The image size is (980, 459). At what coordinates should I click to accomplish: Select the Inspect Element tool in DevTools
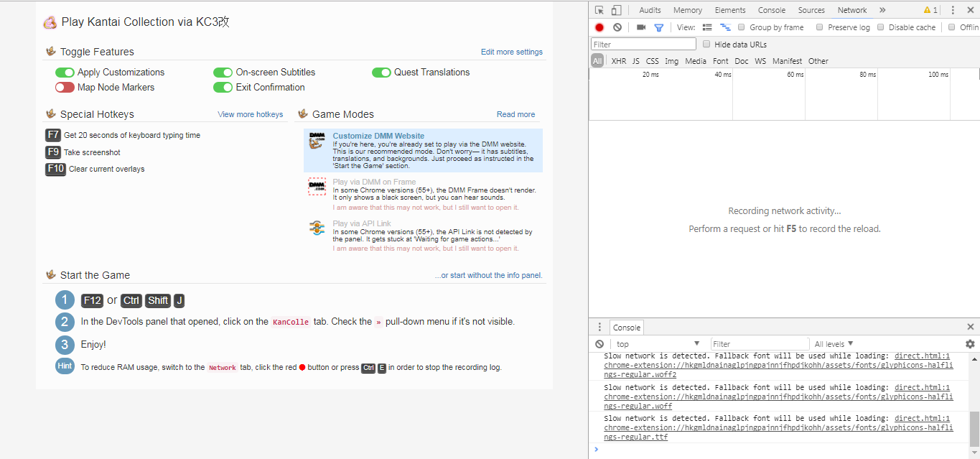[598, 10]
